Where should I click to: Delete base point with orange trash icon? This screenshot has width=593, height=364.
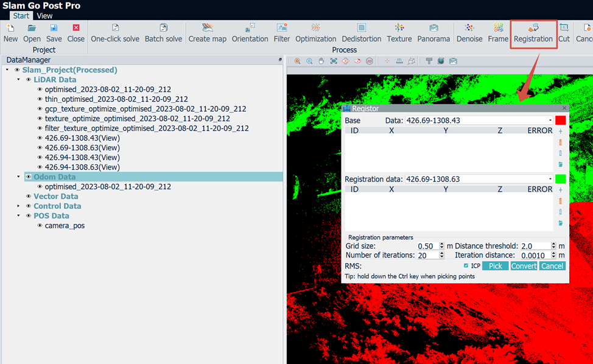click(561, 142)
